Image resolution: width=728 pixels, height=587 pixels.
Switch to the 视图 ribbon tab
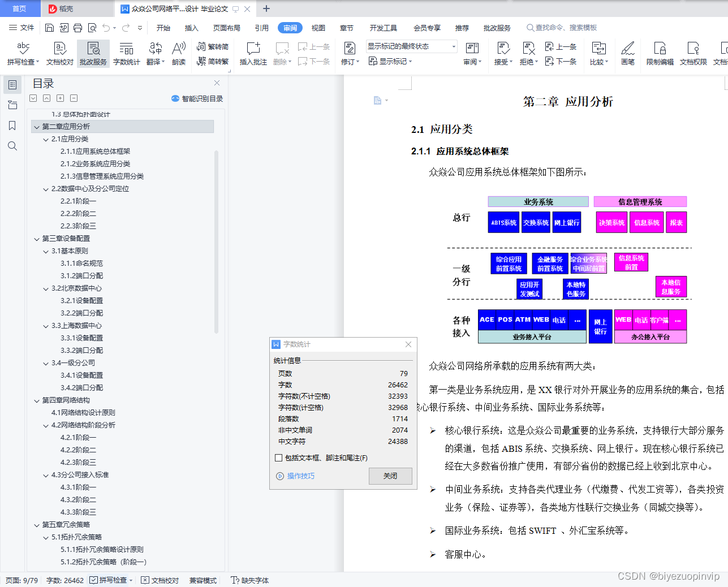coord(318,28)
